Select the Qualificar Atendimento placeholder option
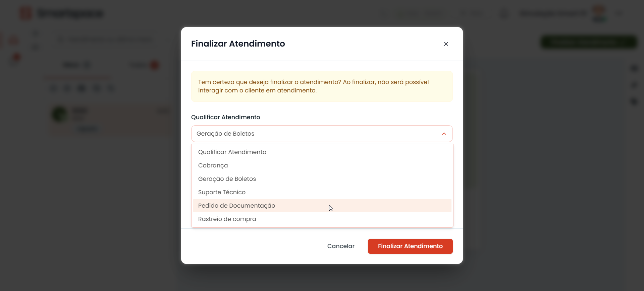This screenshot has width=644, height=291. click(232, 152)
